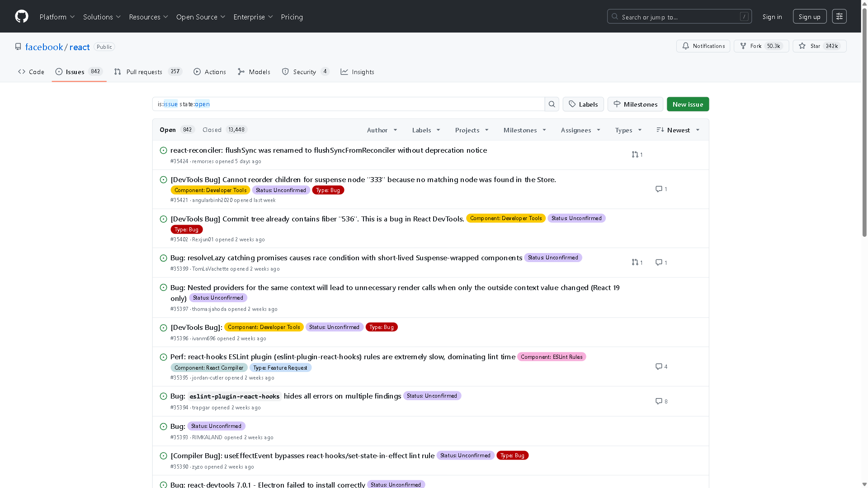Click the New issue button
The height and width of the screenshot is (488, 868).
click(688, 104)
